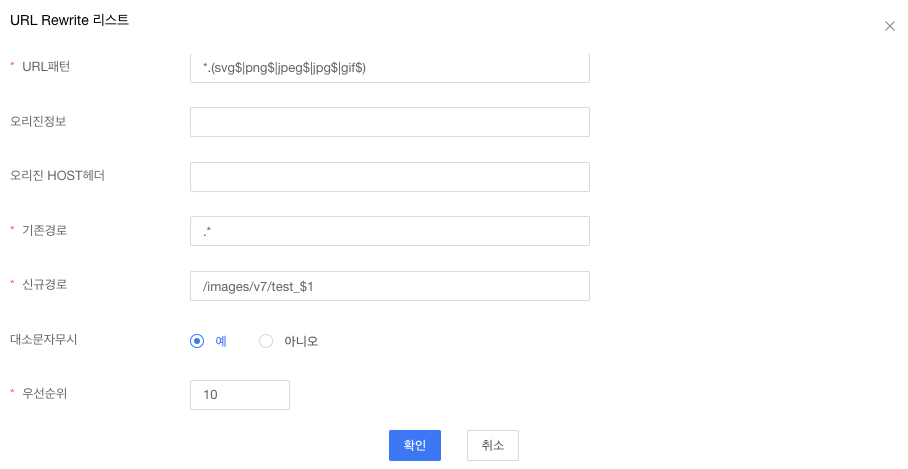Focus the 기존경로 field containing .*
Viewport: 908px width, 469px height.
389,231
